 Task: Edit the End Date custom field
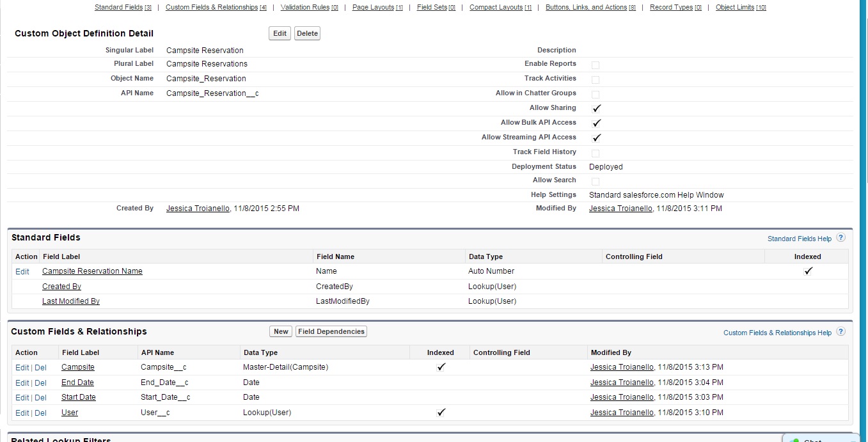[22, 383]
